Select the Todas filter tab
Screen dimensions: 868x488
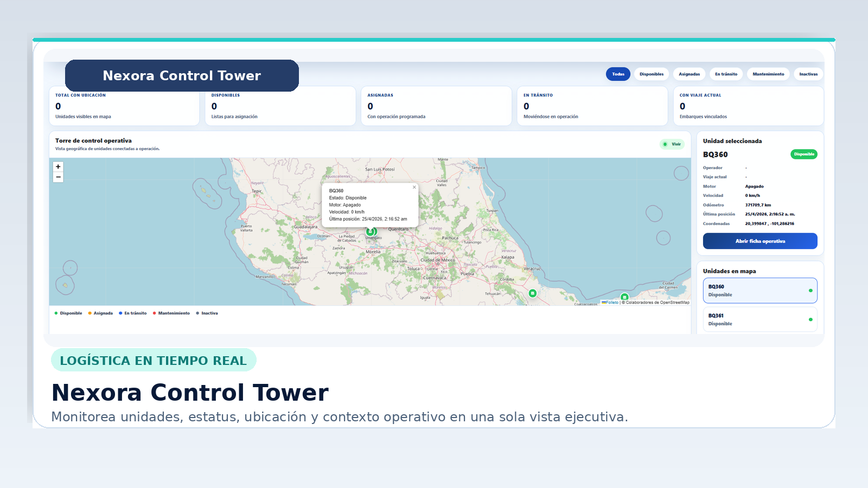click(618, 74)
